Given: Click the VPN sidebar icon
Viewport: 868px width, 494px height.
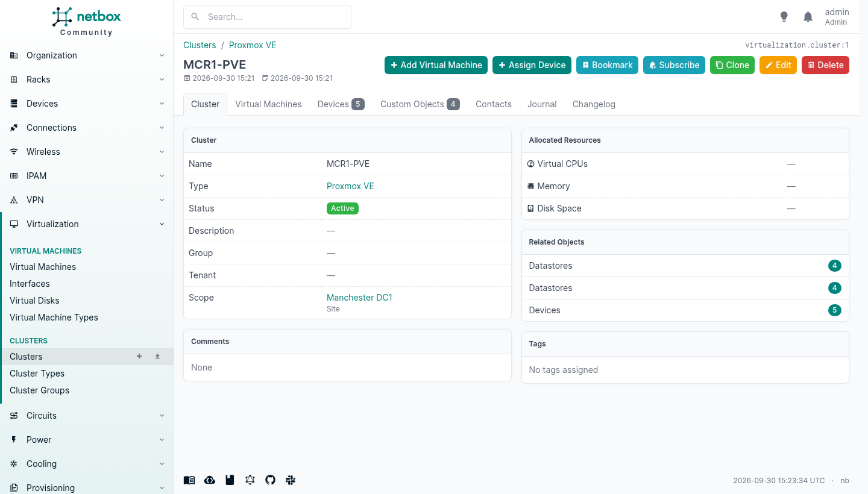Looking at the screenshot, I should [x=14, y=200].
